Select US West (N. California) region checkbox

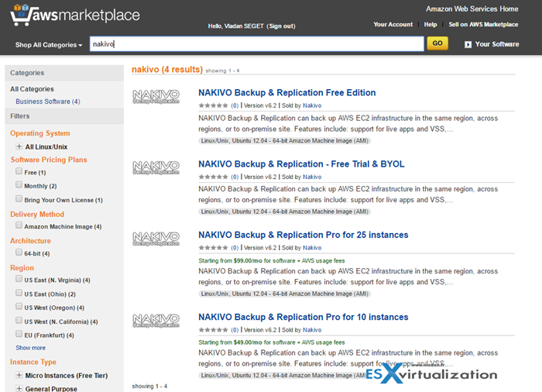(x=19, y=321)
